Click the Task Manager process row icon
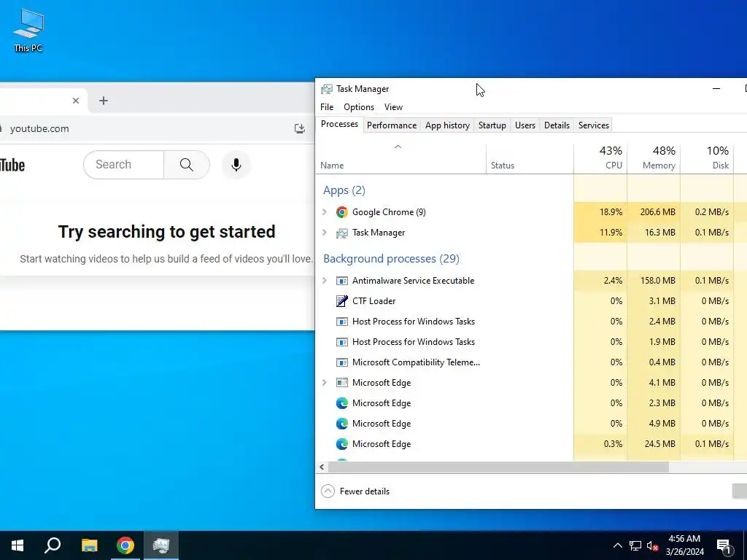 [x=341, y=233]
